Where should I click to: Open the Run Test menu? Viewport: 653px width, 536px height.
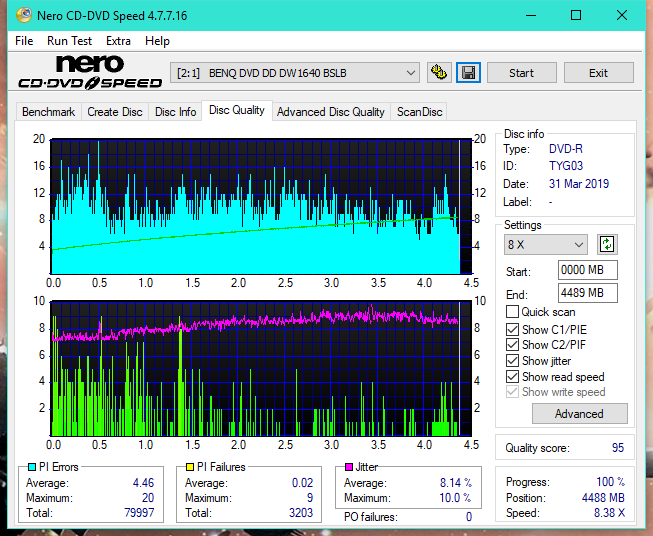click(x=69, y=41)
